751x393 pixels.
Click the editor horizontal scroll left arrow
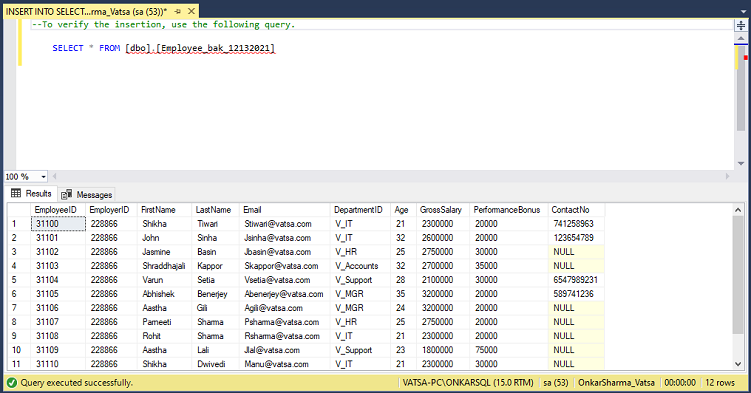(55, 176)
